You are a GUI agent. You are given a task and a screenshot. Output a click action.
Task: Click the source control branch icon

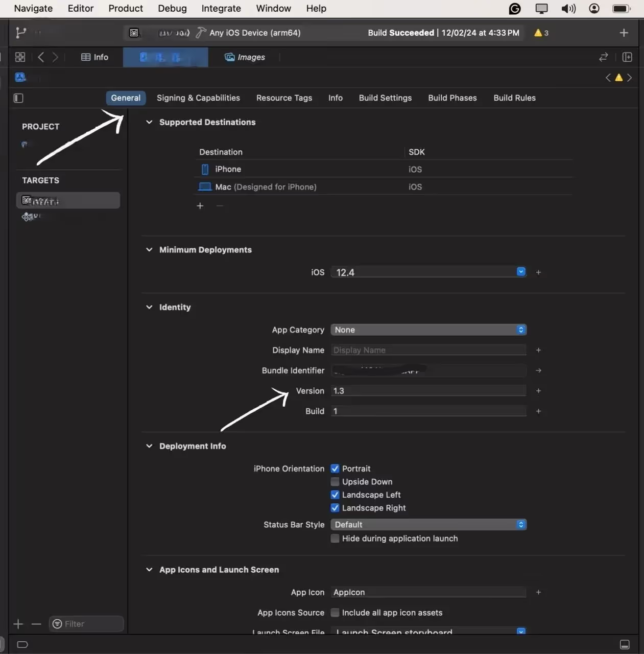[21, 33]
